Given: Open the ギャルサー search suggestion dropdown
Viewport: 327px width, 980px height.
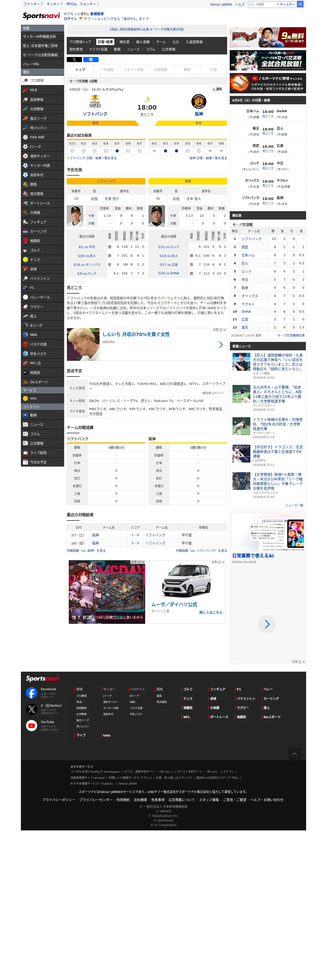Looking at the screenshot, I should coord(286,4).
